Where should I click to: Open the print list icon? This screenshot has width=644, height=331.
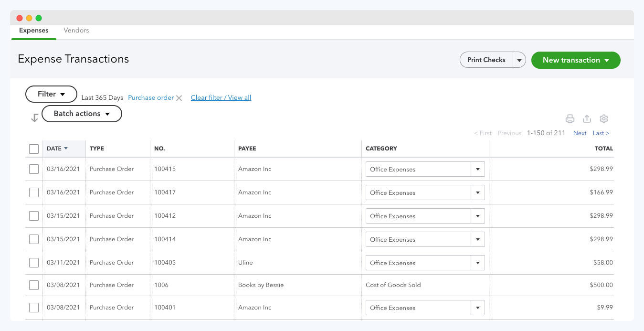[x=570, y=118]
